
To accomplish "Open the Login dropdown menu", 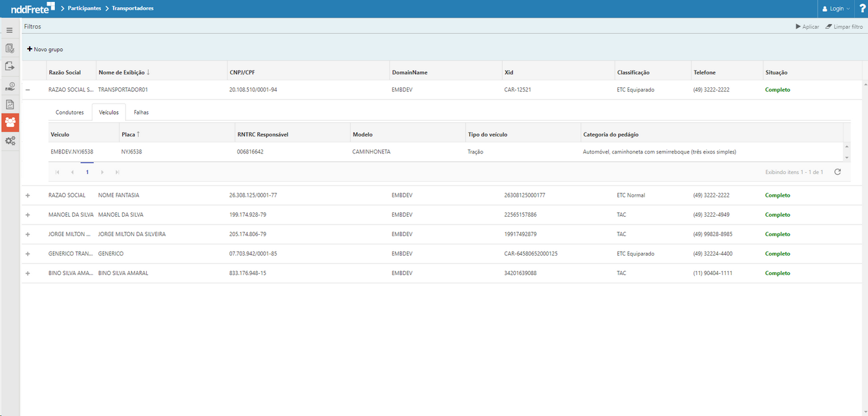I will [836, 8].
